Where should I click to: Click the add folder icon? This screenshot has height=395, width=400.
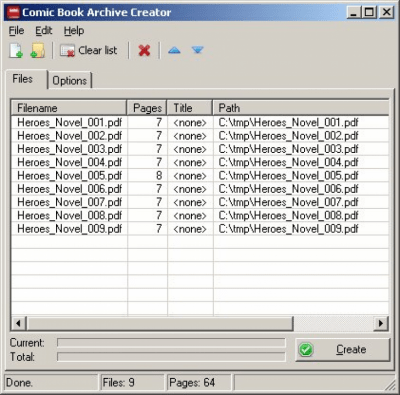point(38,51)
